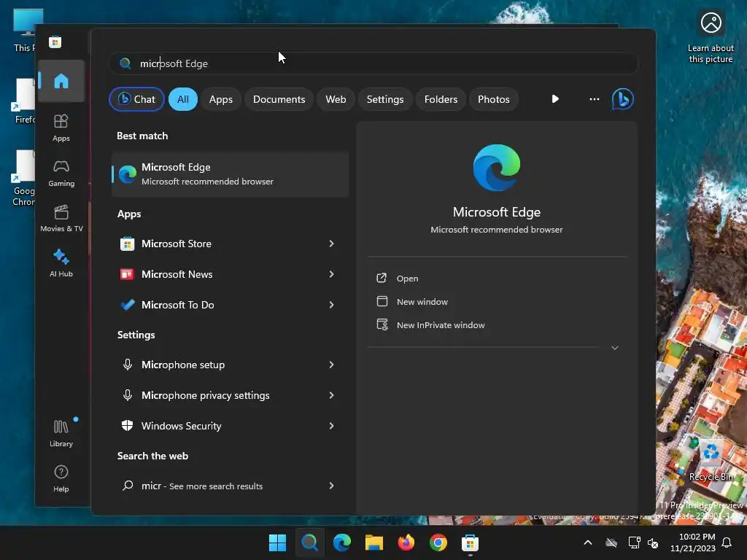Click the large Microsoft Edge logo in preview pane

coord(496,168)
